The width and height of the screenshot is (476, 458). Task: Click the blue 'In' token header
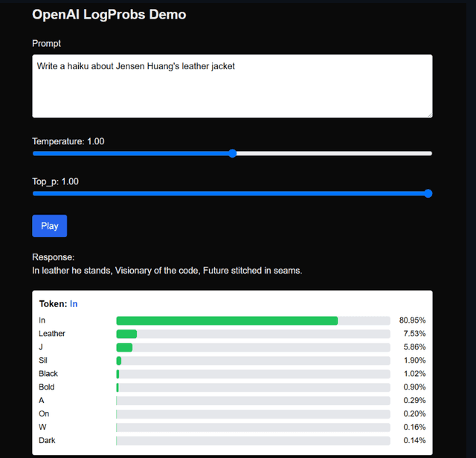[74, 304]
